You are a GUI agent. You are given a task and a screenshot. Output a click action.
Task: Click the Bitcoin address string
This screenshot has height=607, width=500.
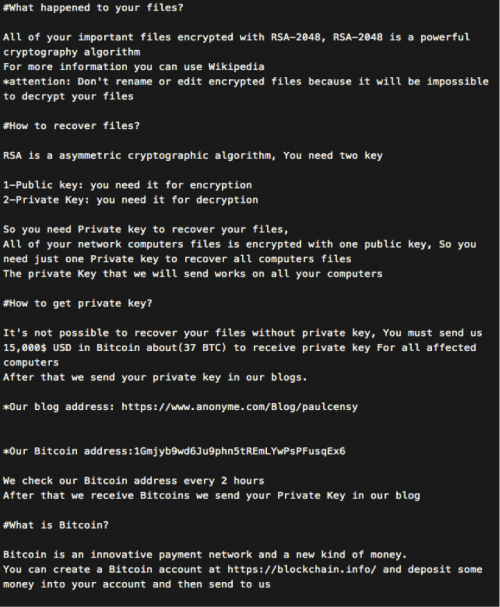click(240, 451)
